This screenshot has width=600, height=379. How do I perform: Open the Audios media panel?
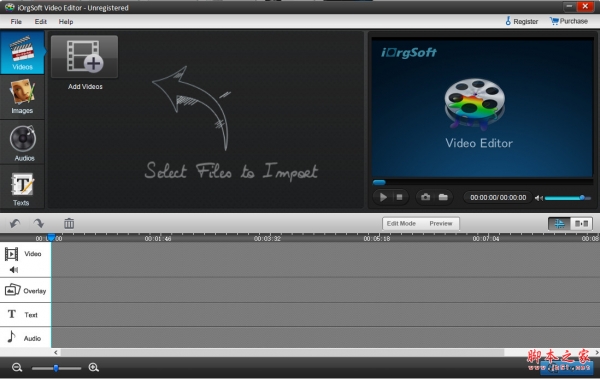[22, 142]
